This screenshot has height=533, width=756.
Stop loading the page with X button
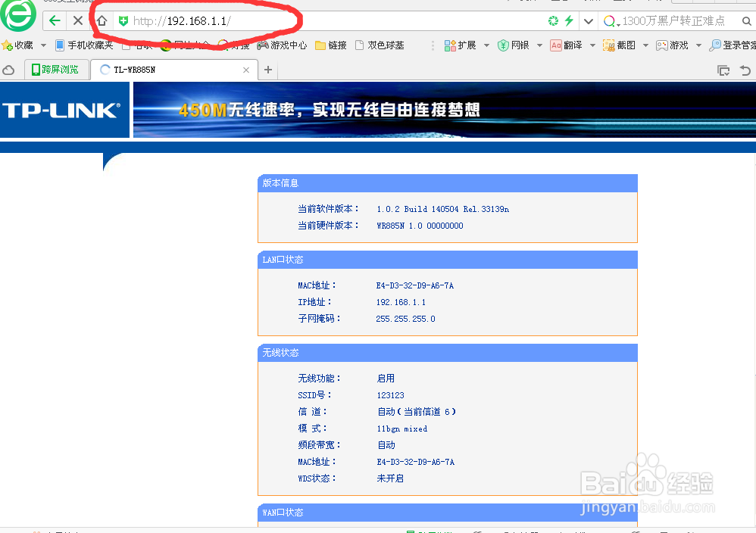(77, 20)
